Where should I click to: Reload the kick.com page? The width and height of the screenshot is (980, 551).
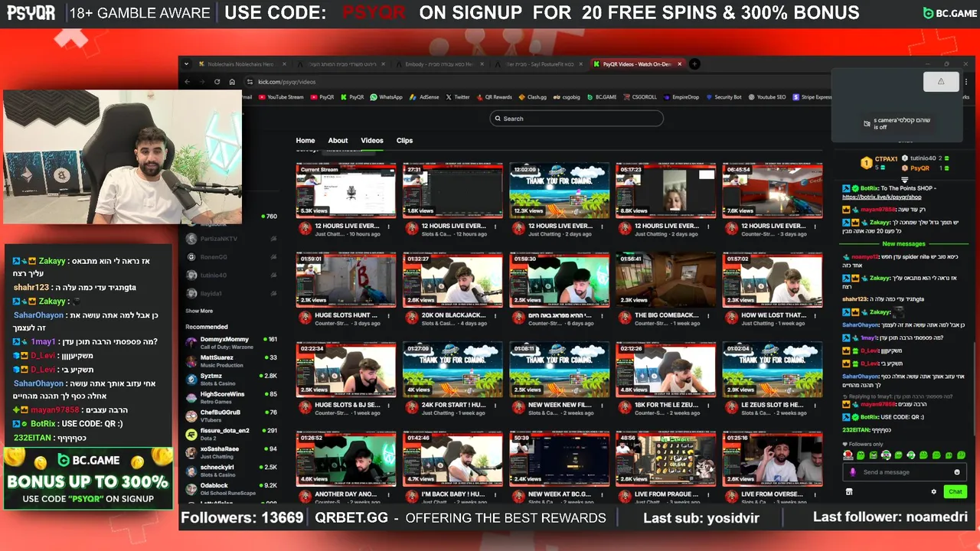(217, 82)
